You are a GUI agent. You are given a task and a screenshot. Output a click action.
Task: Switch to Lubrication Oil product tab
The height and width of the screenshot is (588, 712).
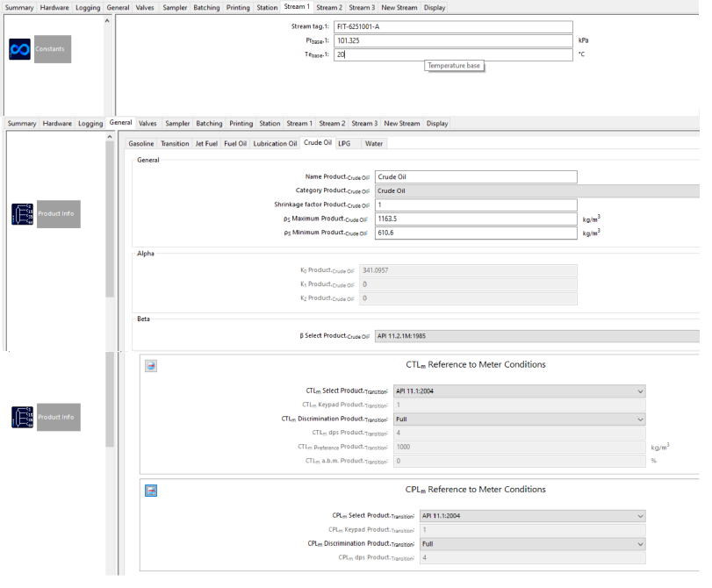(275, 143)
